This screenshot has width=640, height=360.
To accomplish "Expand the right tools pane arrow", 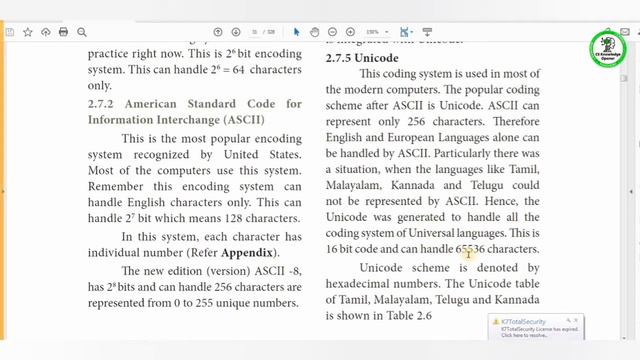I will coord(631,191).
